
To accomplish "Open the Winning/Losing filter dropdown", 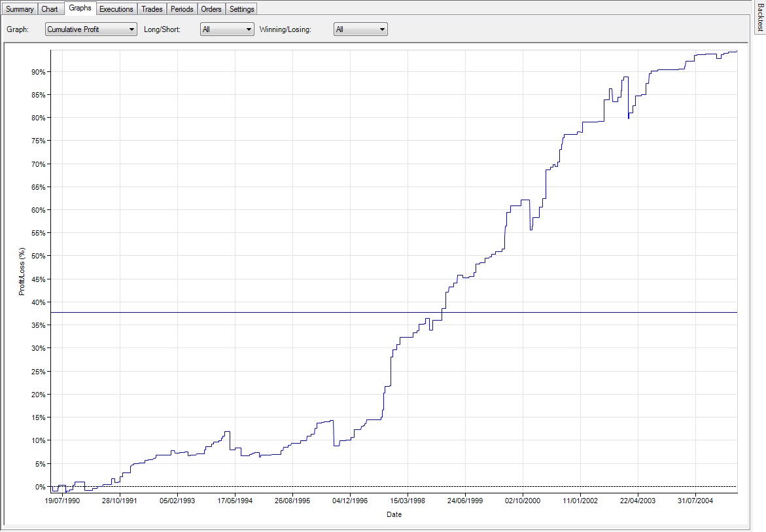I will [360, 29].
